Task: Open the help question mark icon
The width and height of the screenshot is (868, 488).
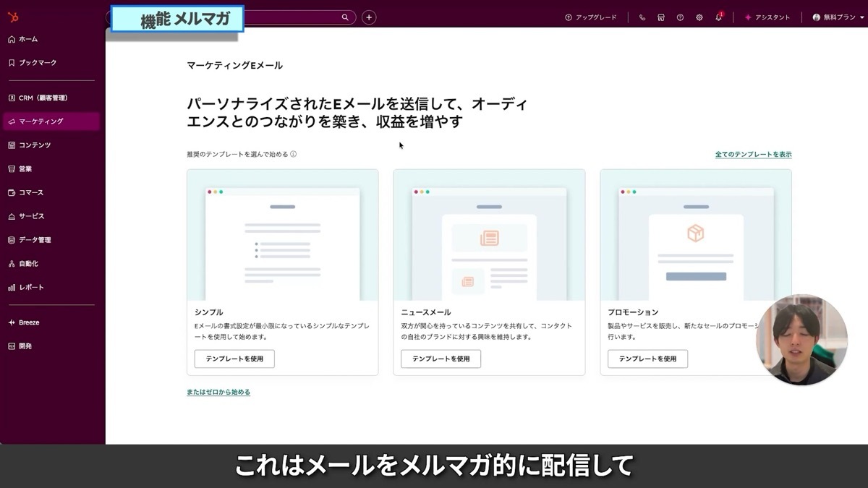Action: [x=680, y=17]
